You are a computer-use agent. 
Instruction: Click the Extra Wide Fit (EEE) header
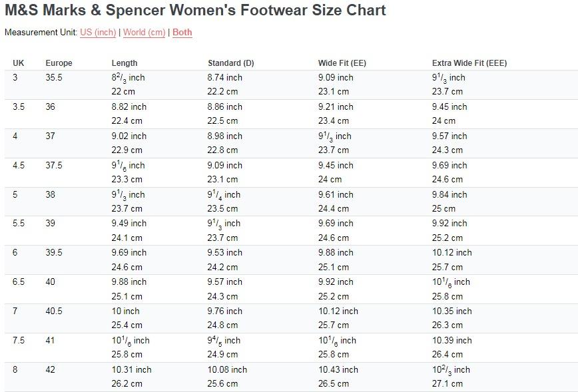point(469,63)
